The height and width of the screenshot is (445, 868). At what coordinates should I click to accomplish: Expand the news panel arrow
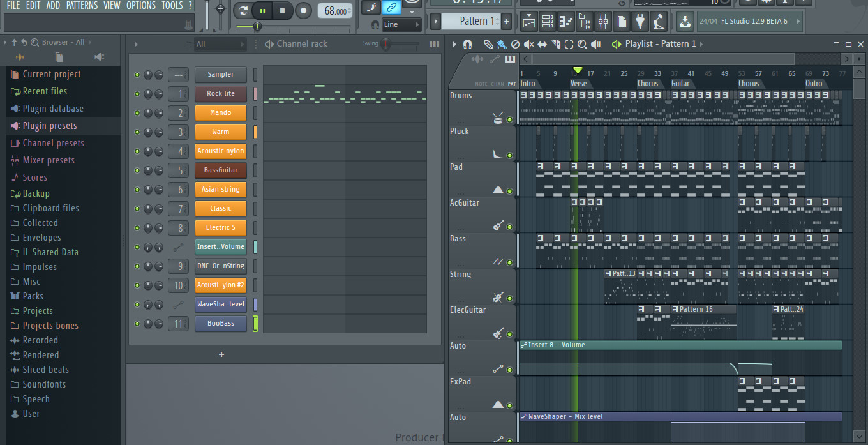pyautogui.click(x=800, y=21)
